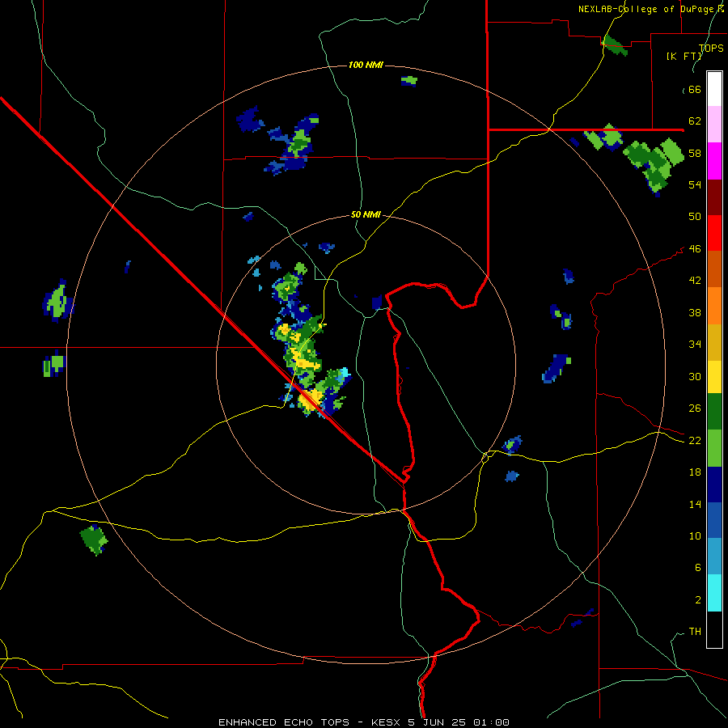This screenshot has height=728, width=728.
Task: Select the 38 legend value
Action: coord(695,312)
